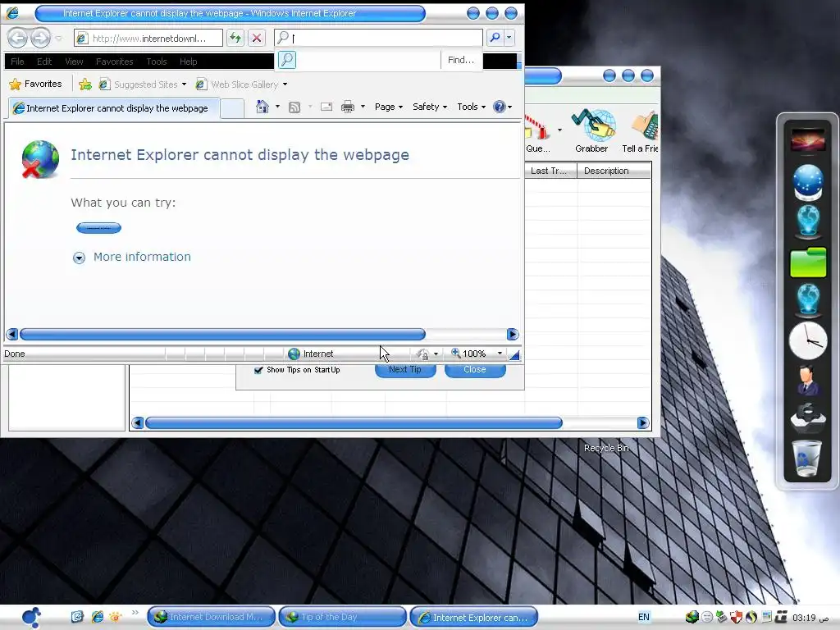Image resolution: width=840 pixels, height=630 pixels.
Task: Open the Web Slice Gallery dropdown
Action: 285,84
